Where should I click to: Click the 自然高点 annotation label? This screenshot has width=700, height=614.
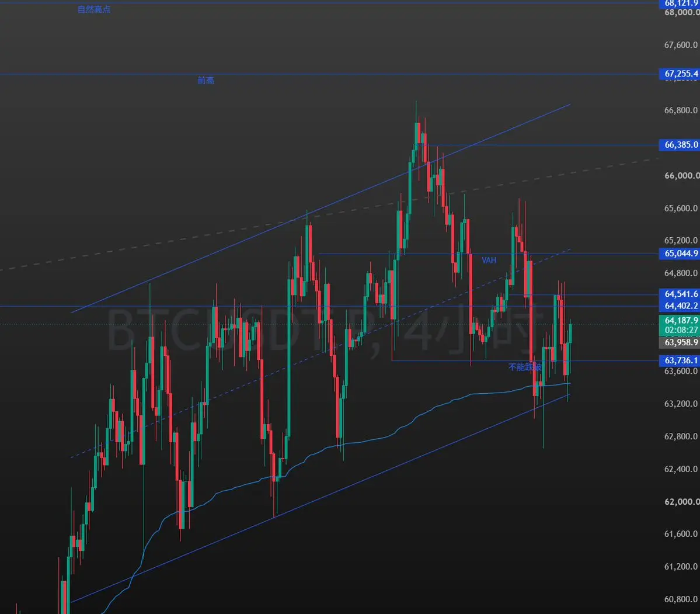coord(94,9)
